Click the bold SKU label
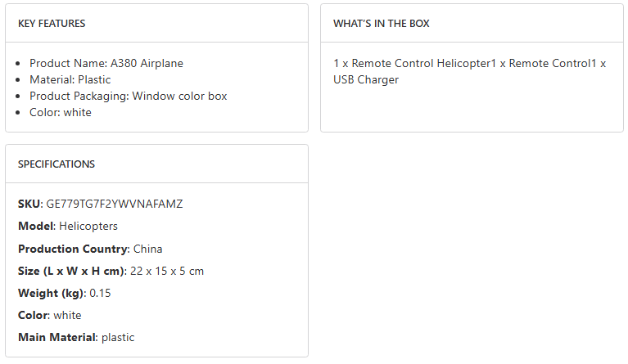 click(29, 204)
